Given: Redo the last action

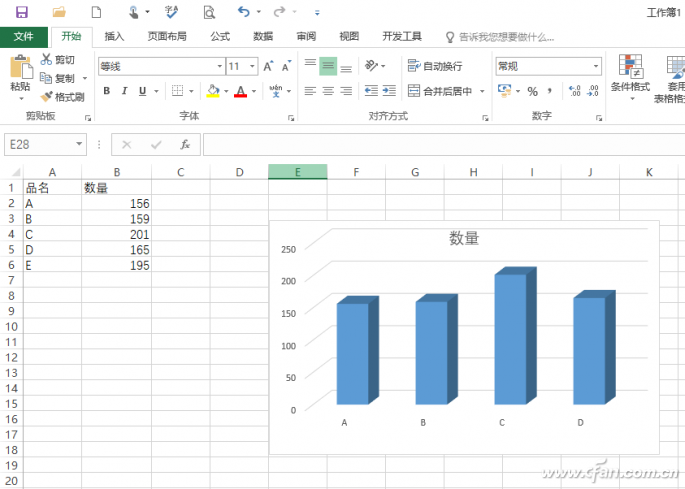Looking at the screenshot, I should pos(279,12).
